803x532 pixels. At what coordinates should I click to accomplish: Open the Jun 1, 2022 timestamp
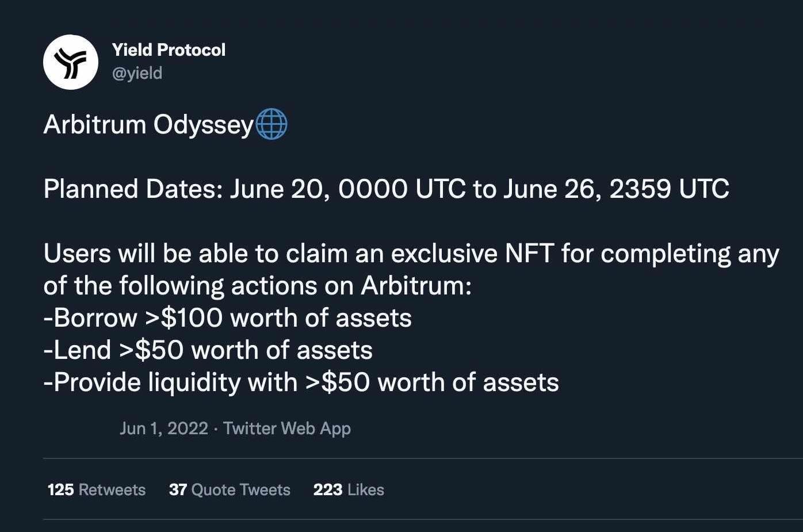pos(163,428)
